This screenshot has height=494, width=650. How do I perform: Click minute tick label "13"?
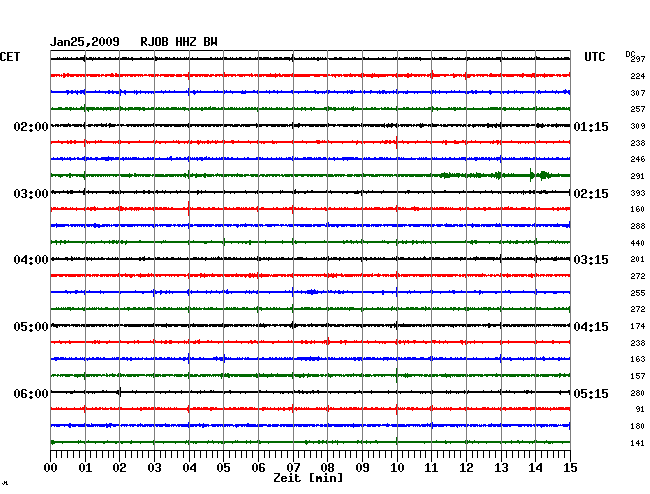click(501, 468)
